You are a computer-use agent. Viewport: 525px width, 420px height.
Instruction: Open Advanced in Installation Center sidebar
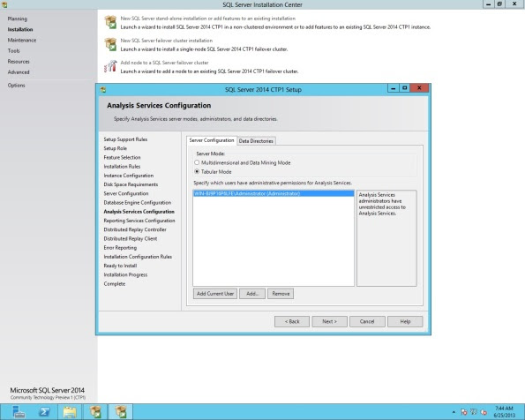(19, 72)
